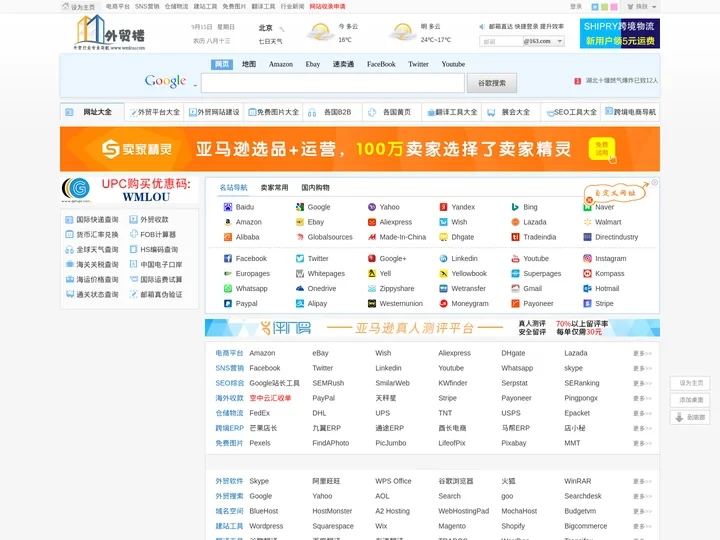
Task: Click the 添加桌面 side button
Action: 690,400
